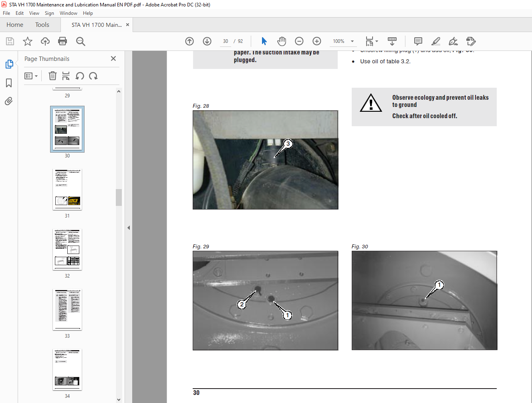Screen dimensions: 532x403
Task: Add document to starred favorites
Action: click(x=28, y=41)
